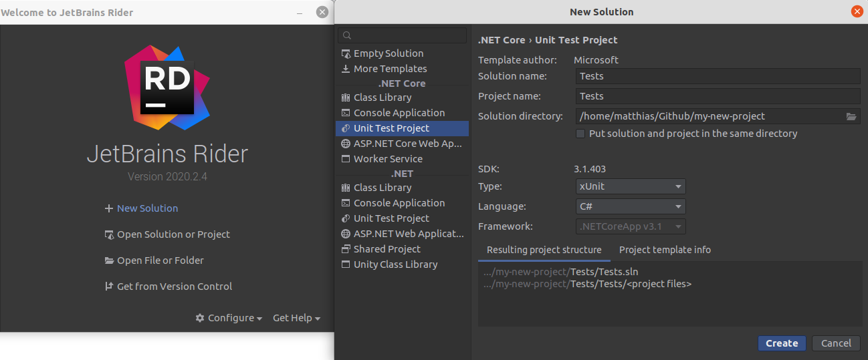
Task: Click the Tests/Tests/<project files> path text
Action: tap(631, 284)
